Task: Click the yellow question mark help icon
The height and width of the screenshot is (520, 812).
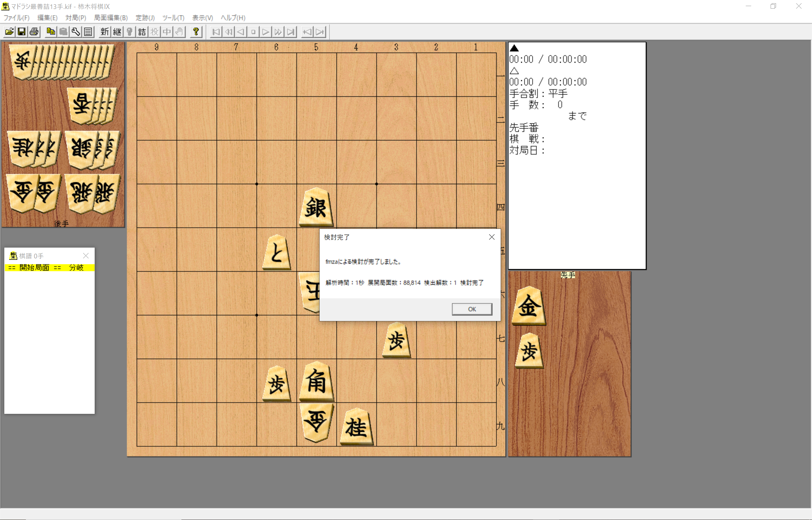Action: tap(196, 32)
